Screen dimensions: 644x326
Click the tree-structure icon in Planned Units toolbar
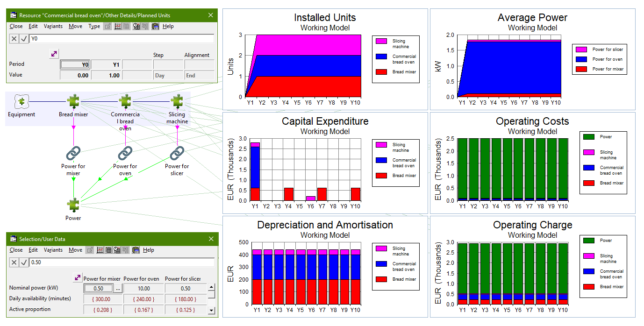(x=145, y=26)
